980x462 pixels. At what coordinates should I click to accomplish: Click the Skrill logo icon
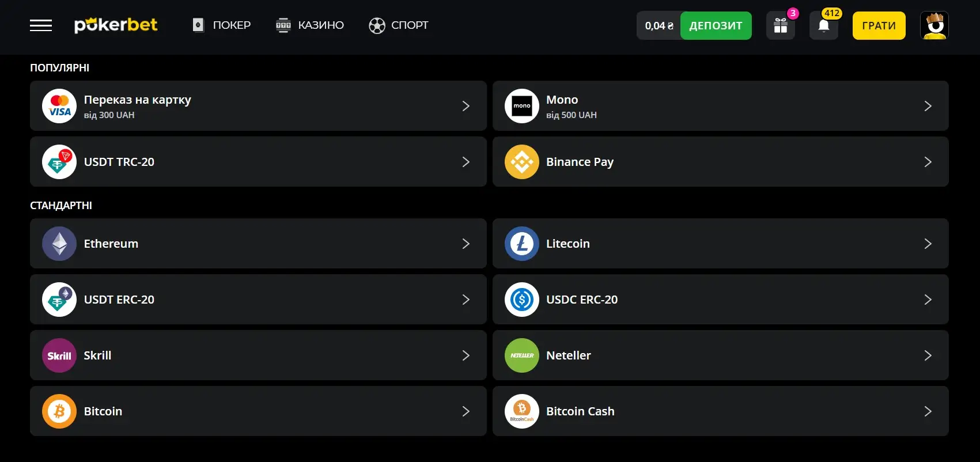pyautogui.click(x=59, y=355)
